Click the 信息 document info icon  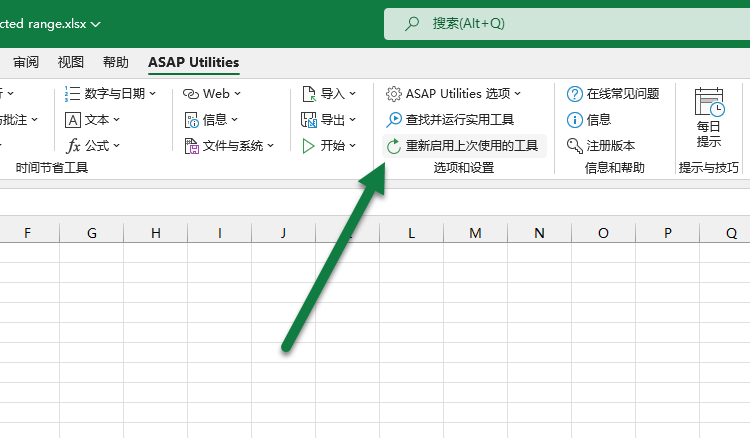click(191, 120)
